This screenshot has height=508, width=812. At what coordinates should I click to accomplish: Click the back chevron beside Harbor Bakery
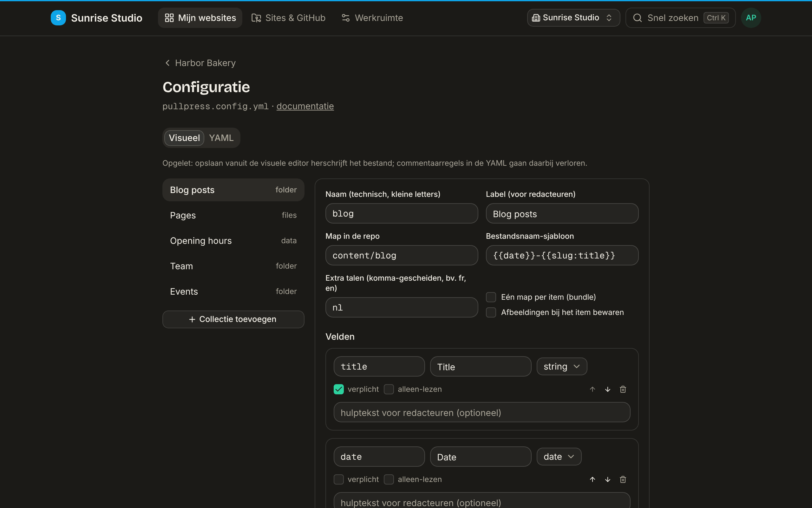(x=167, y=63)
